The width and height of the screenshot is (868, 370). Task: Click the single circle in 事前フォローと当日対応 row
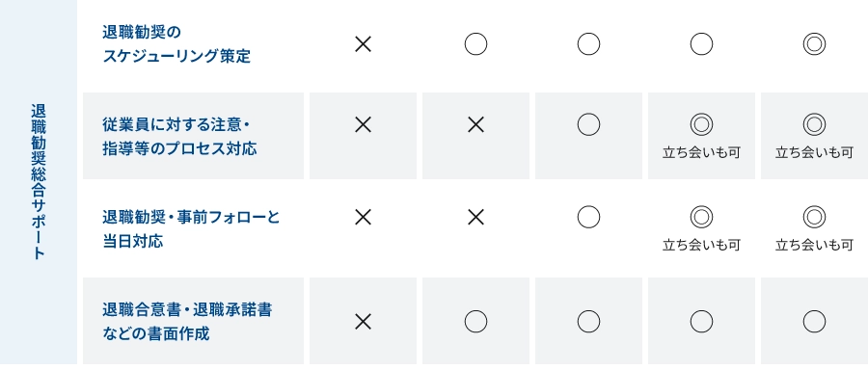point(588,217)
